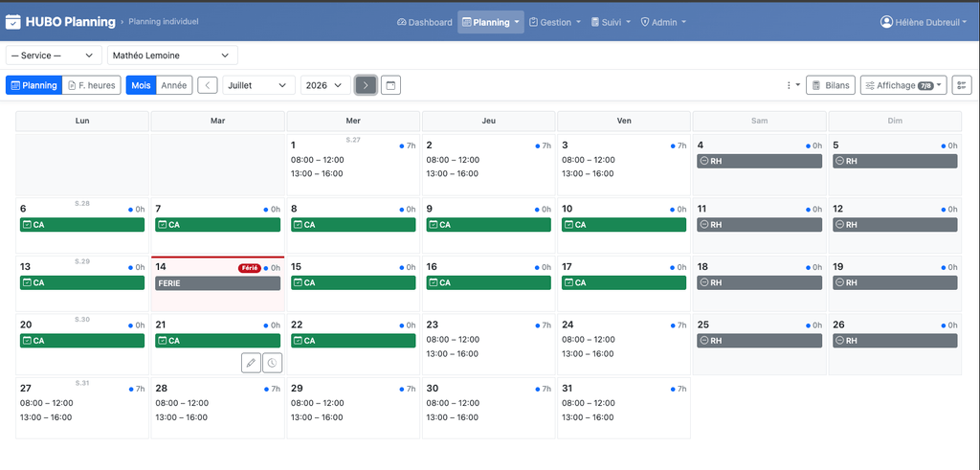Viewport: 980px width, 470px height.
Task: Click the Planning individuel breadcrumb
Action: click(x=164, y=22)
